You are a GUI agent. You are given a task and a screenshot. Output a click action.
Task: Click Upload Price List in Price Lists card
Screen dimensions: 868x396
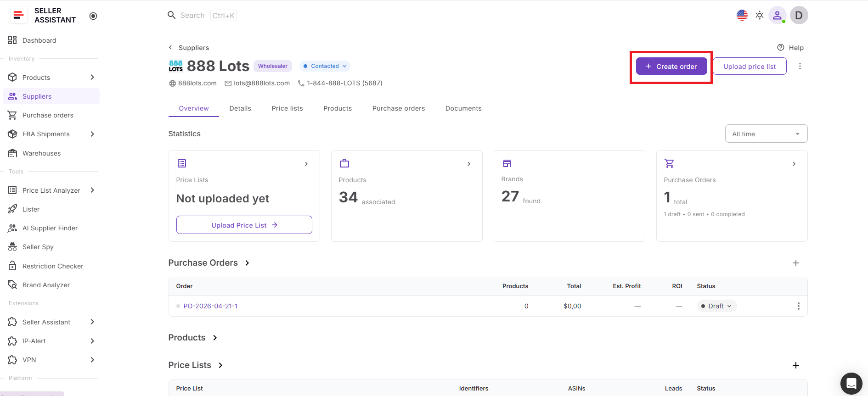click(x=244, y=225)
